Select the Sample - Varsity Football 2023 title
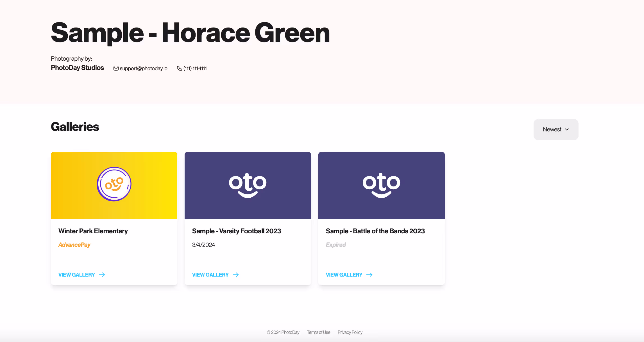Screen dimensions: 644x342 click(237, 231)
